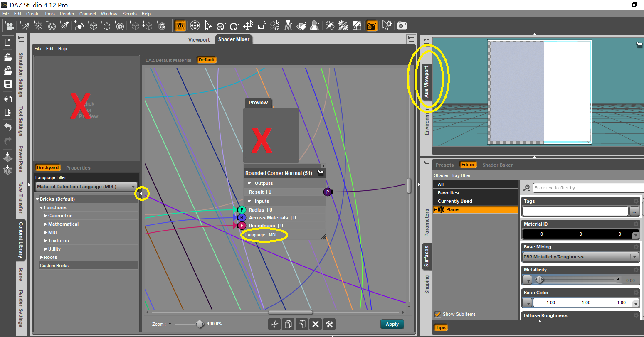Image resolution: width=644 pixels, height=337 pixels.
Task: Choose the Rotate tool in toolbar
Action: tap(234, 26)
